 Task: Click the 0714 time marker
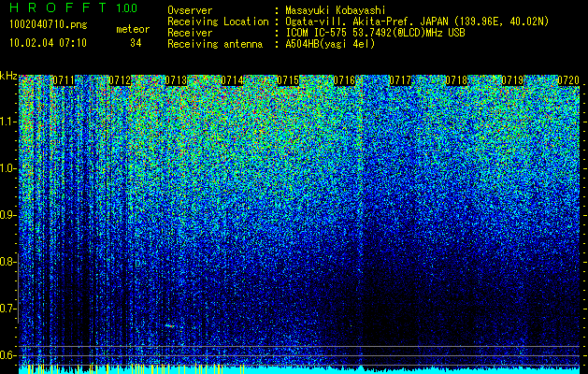(232, 80)
